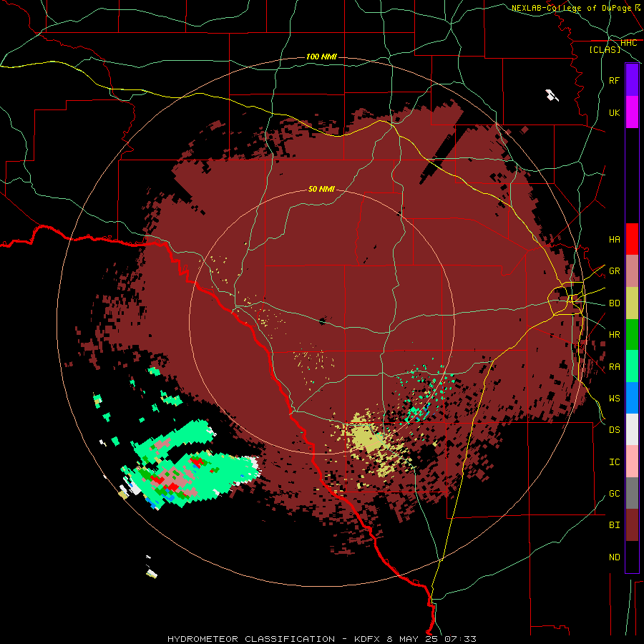Click the 'HA' legend label
Screen dimensions: 644x644
615,239
